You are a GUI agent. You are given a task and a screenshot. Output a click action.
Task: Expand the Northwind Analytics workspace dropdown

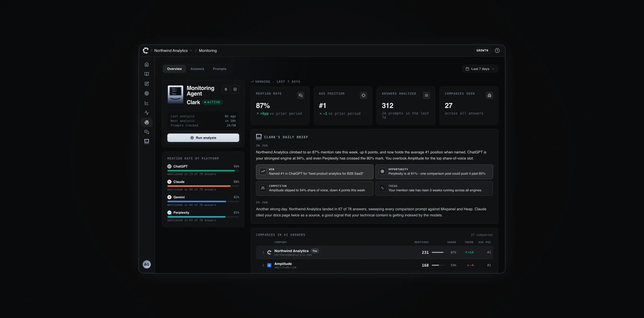point(173,50)
